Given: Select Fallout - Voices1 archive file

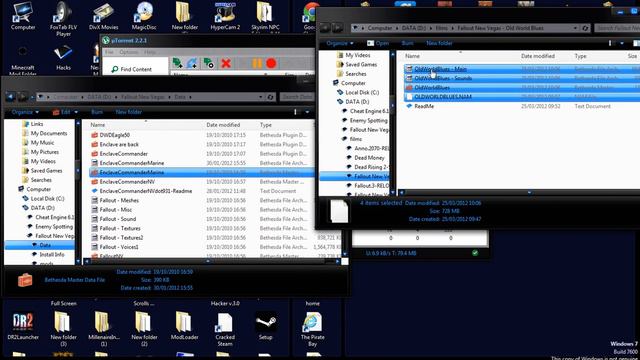Looking at the screenshot, I should tap(119, 247).
